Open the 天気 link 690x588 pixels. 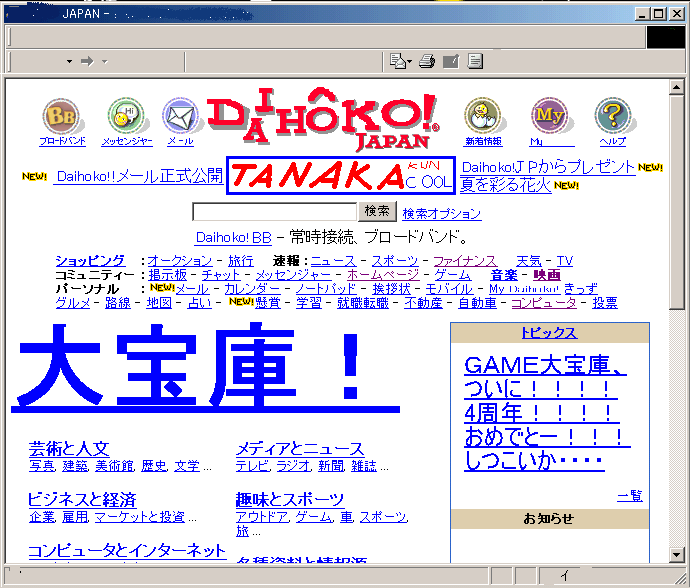[x=529, y=261]
